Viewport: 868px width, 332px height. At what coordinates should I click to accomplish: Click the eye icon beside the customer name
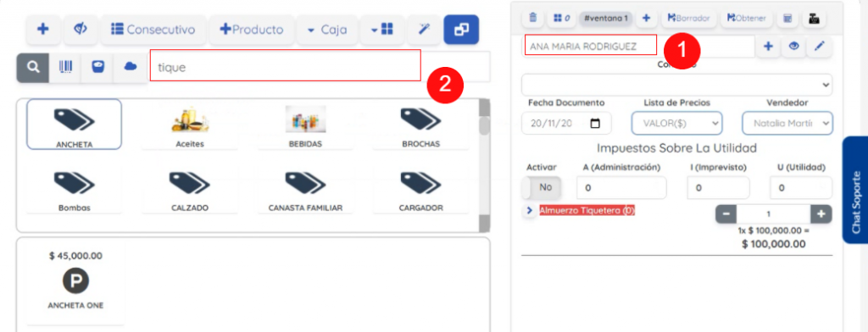(793, 47)
